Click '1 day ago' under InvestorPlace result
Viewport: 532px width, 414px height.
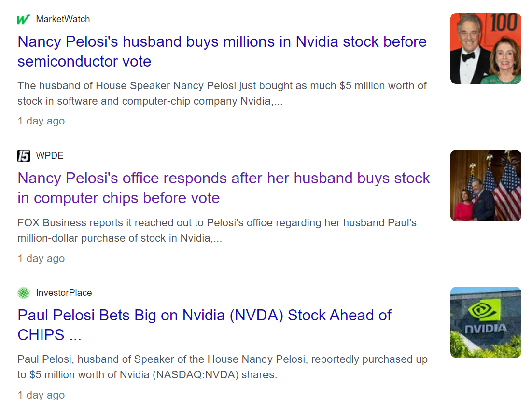tap(41, 395)
